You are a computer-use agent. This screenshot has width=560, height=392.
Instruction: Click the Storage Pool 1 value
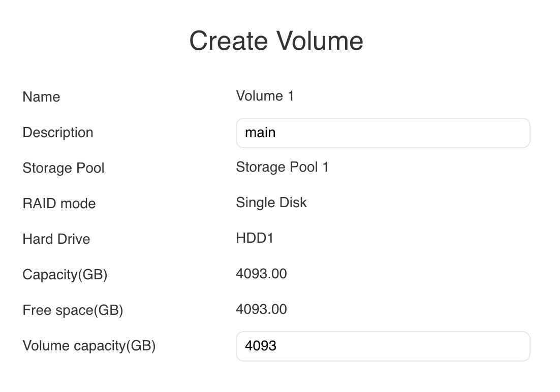point(283,167)
